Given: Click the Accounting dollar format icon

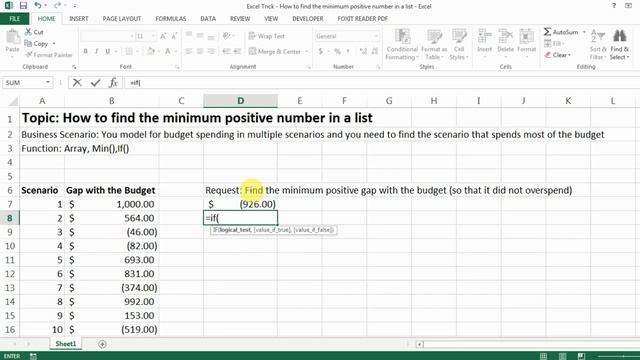Looking at the screenshot, I should [x=320, y=51].
